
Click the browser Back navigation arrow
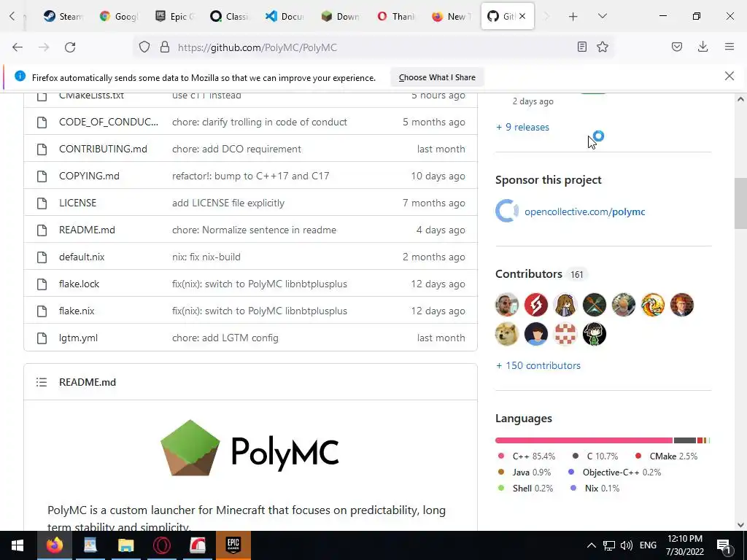tap(18, 47)
